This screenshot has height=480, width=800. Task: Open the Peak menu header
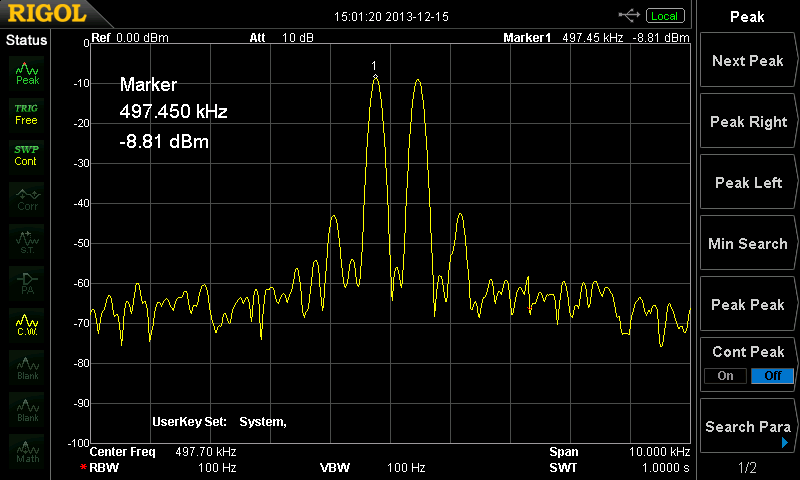pos(747,17)
